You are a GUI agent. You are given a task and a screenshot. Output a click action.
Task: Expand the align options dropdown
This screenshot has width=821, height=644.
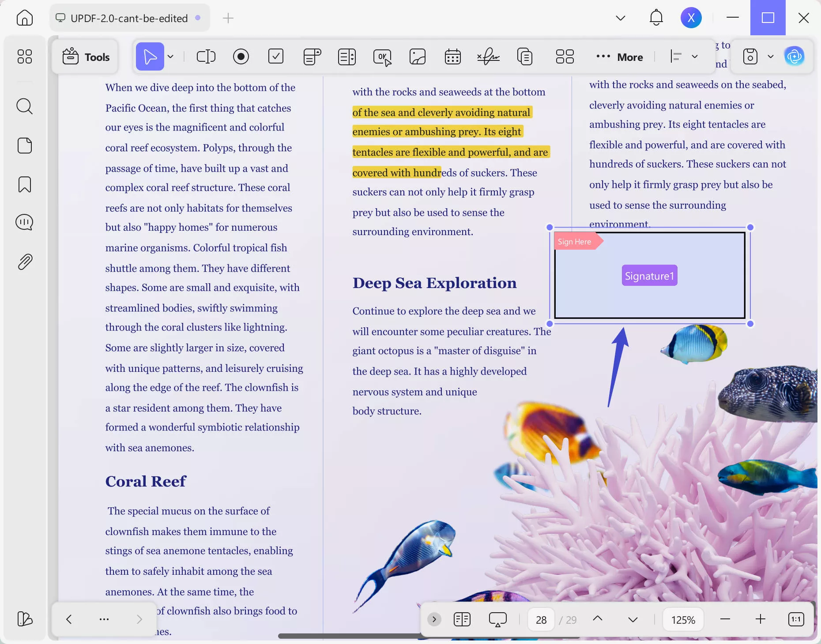point(695,56)
